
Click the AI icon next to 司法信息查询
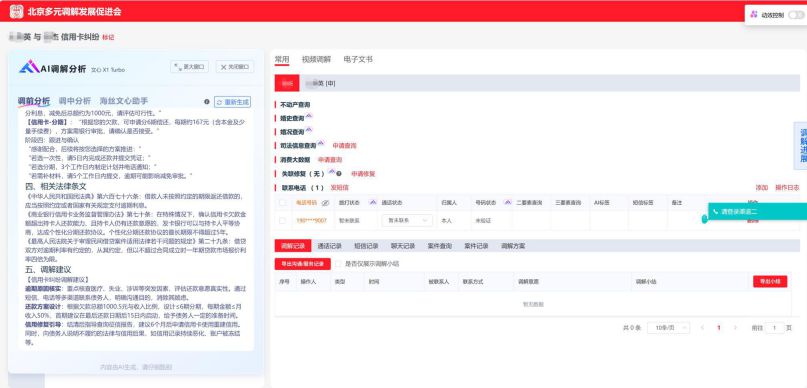tap(321, 144)
